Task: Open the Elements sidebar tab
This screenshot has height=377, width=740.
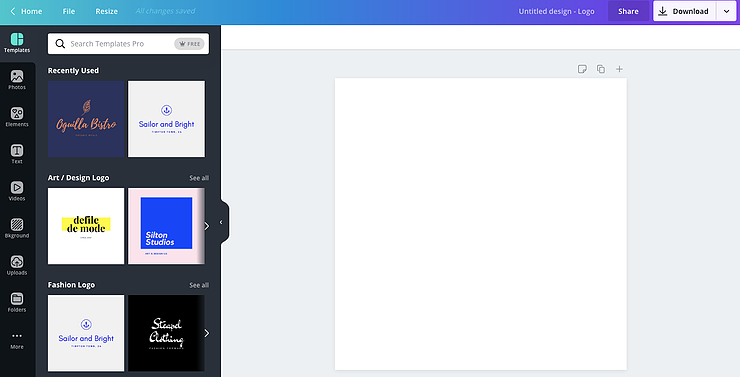Action: click(x=17, y=117)
